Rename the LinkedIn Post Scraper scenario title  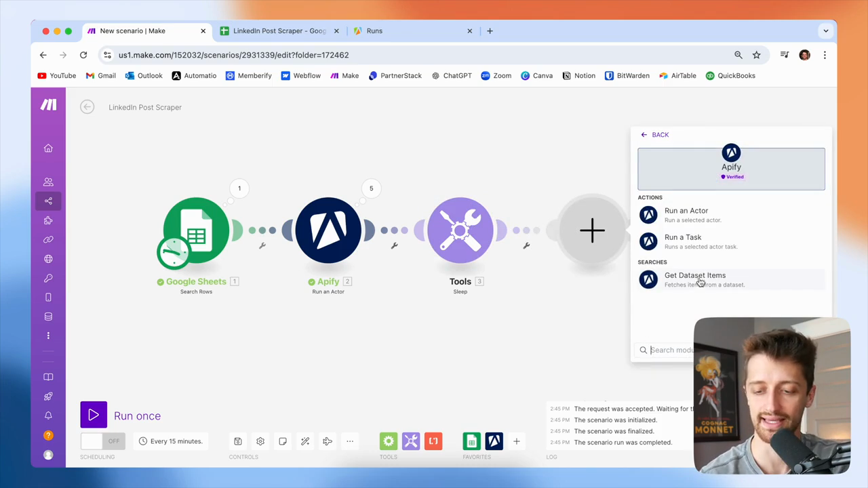145,107
